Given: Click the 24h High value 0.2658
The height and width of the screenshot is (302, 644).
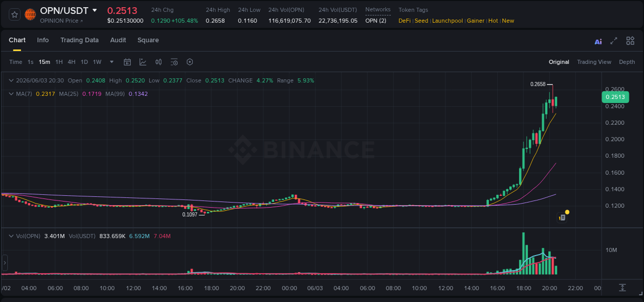Looking at the screenshot, I should click(x=215, y=21).
